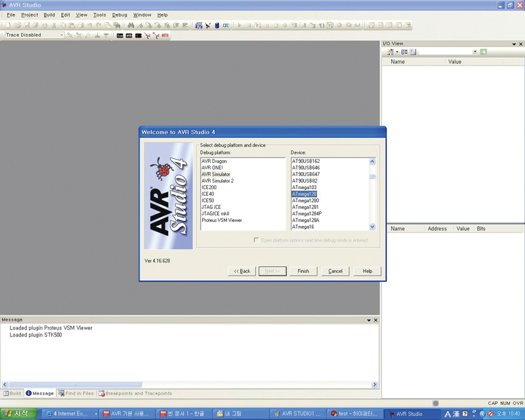Select ATmega128 in the Device list
Image resolution: width=525 pixels, height=420 pixels.
(304, 194)
